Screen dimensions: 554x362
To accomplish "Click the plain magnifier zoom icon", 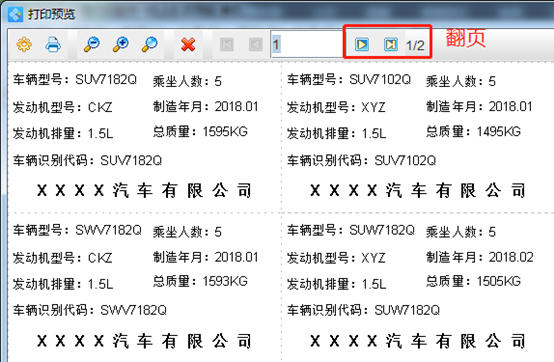I will tap(150, 44).
